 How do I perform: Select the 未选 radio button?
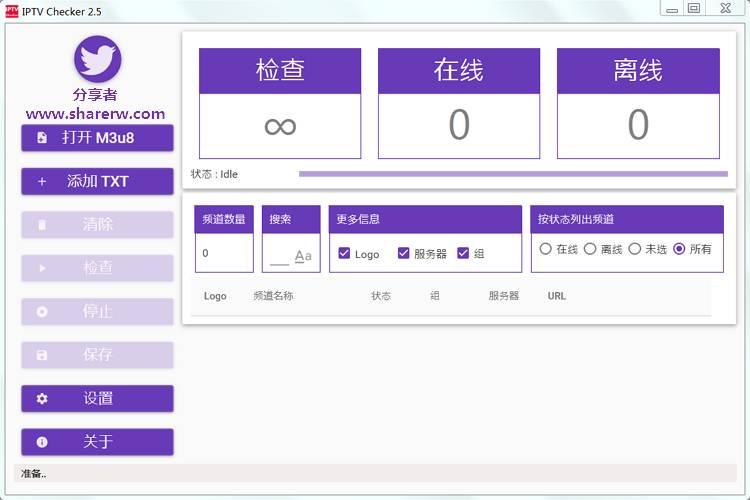click(x=634, y=249)
